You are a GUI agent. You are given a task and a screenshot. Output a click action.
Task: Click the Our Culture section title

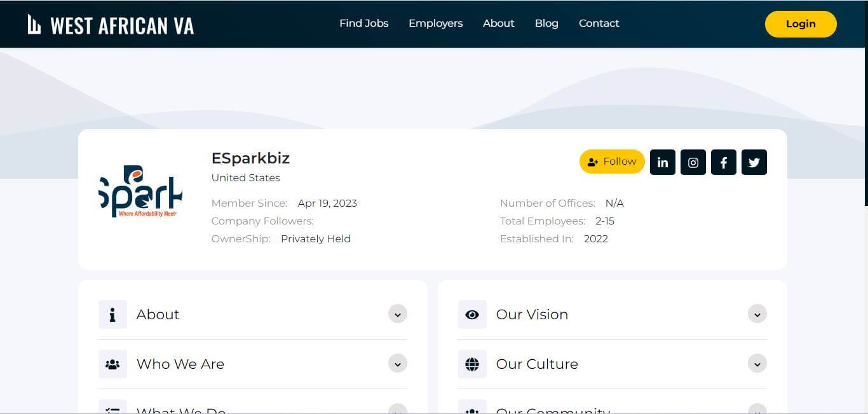(537, 364)
